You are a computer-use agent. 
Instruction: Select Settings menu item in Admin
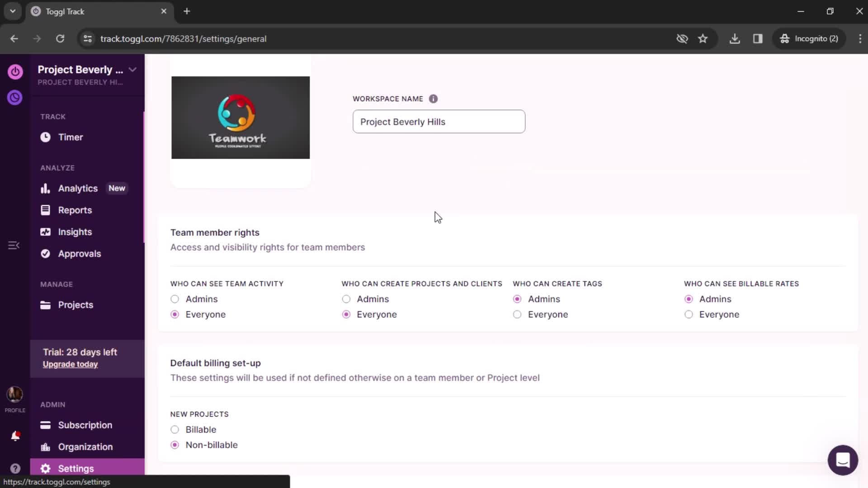(x=75, y=468)
